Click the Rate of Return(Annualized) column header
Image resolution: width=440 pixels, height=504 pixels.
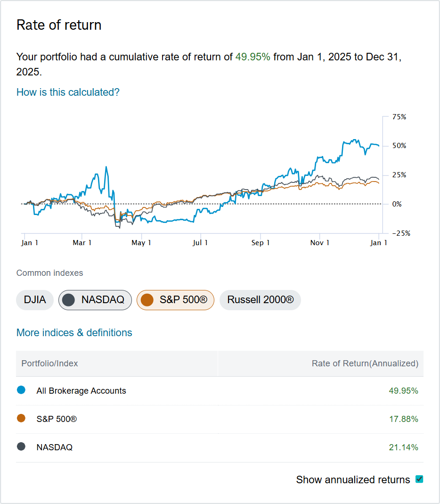(365, 364)
